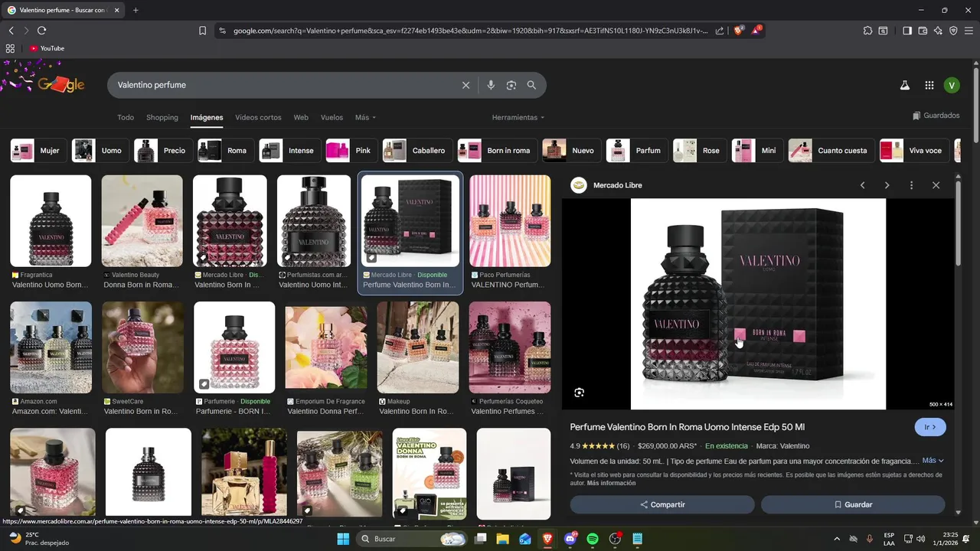Screen dimensions: 980x551
Task: Toggle the browser sidebar panel
Action: [x=907, y=31]
